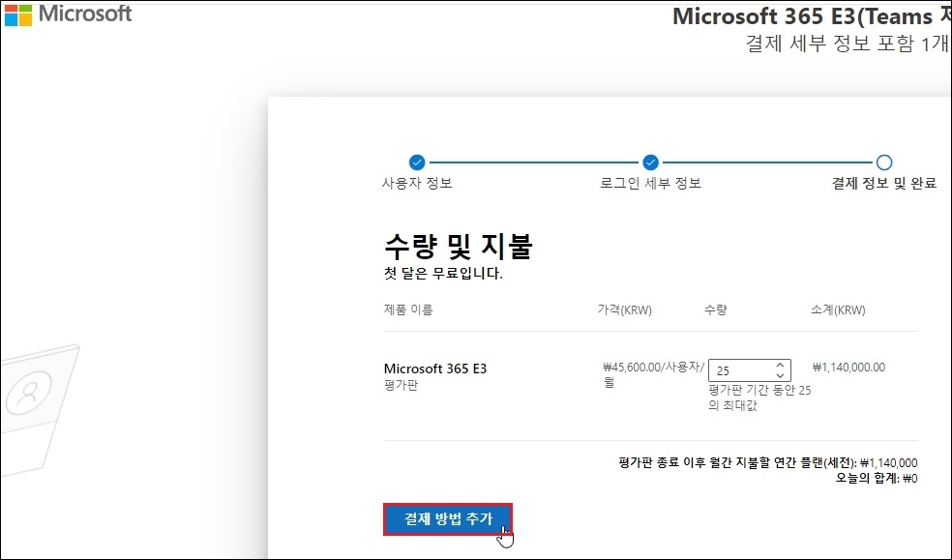Click the 수량 및 지불 heading
Screen dimensions: 952x560
coord(459,247)
